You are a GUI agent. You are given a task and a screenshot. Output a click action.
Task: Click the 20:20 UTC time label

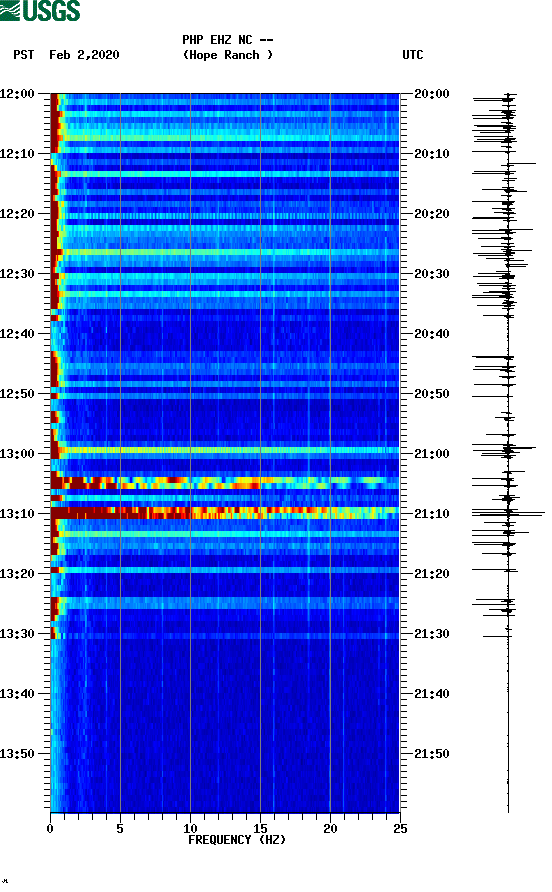click(x=431, y=213)
